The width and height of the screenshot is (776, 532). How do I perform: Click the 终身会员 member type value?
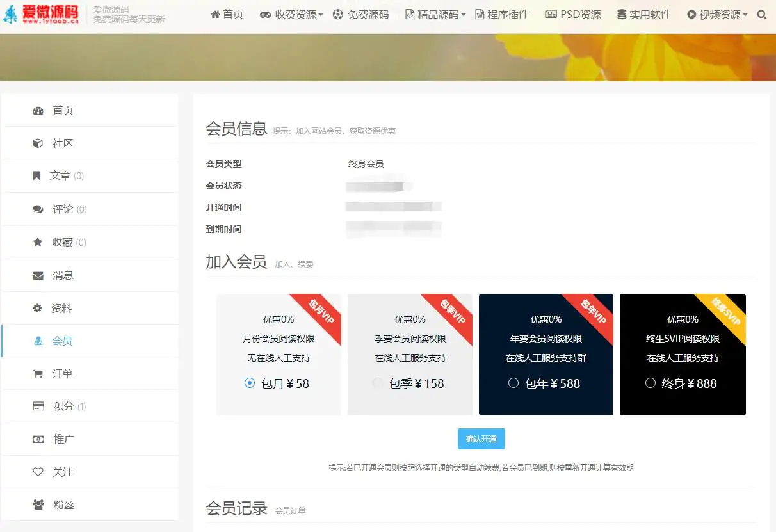(x=366, y=164)
